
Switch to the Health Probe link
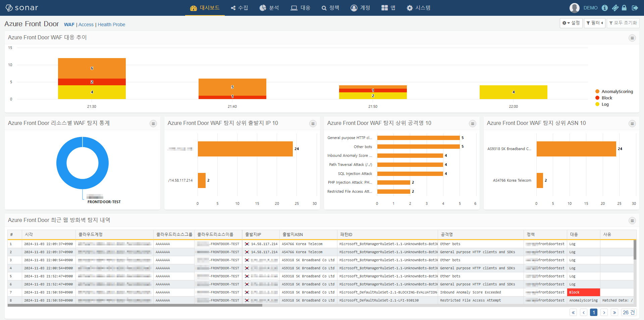(x=111, y=25)
